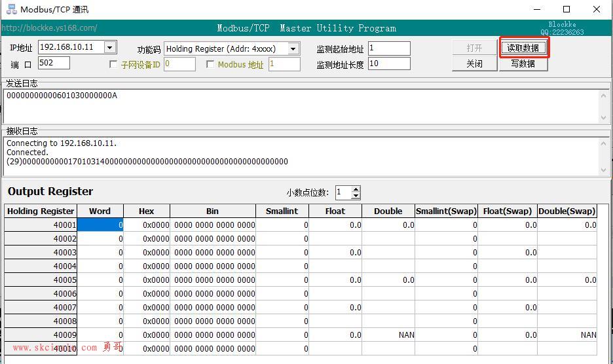Screen dimensions: 613x364
Task: Select register row 40003
Action: [41, 252]
